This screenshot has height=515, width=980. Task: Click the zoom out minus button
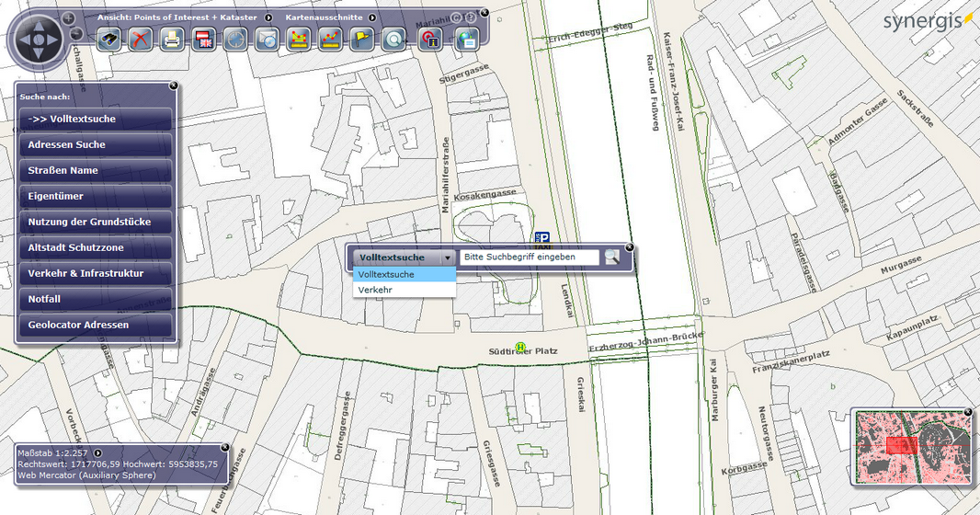76,35
